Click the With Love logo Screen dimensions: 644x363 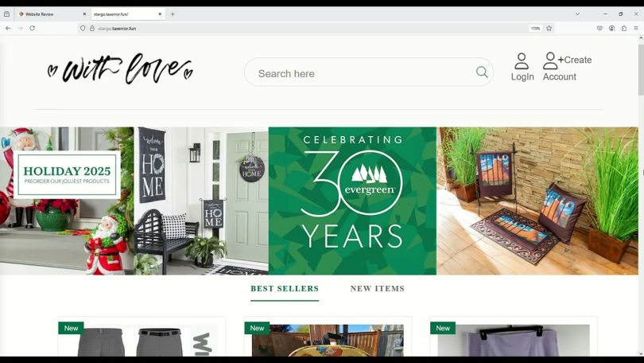pyautogui.click(x=120, y=68)
